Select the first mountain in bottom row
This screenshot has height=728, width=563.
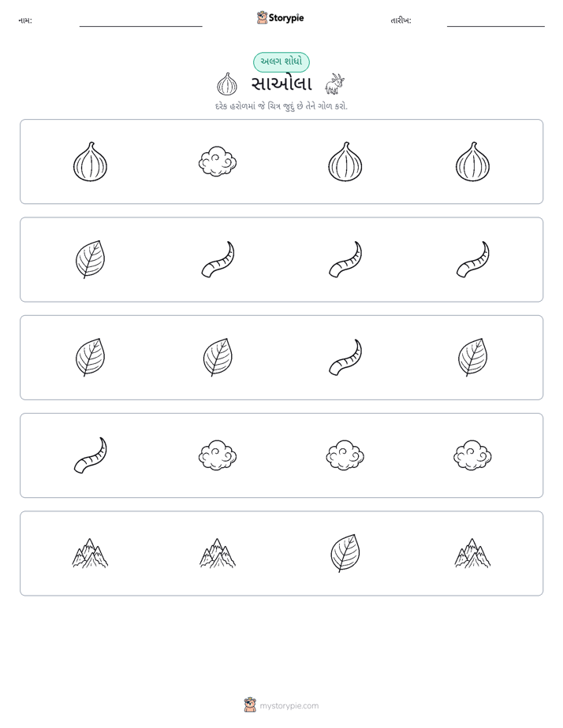[x=90, y=553]
